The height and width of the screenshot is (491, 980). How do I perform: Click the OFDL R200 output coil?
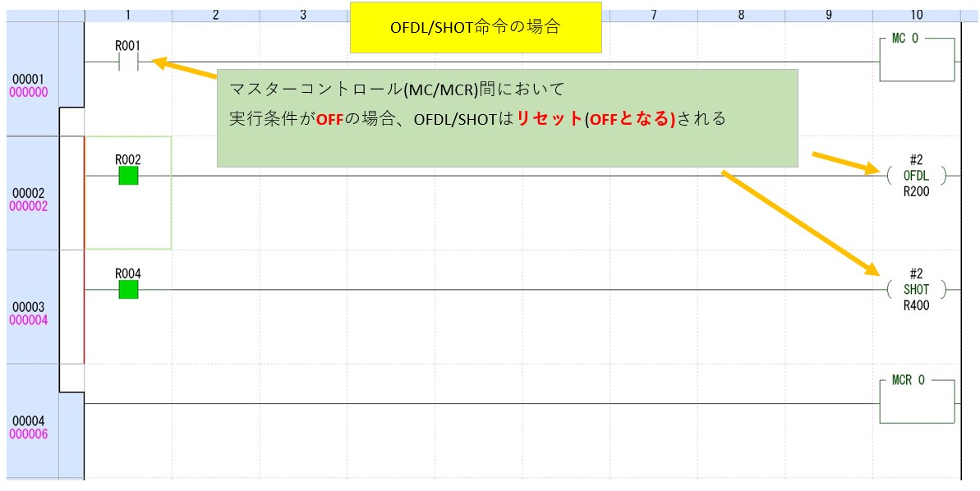pos(916,176)
